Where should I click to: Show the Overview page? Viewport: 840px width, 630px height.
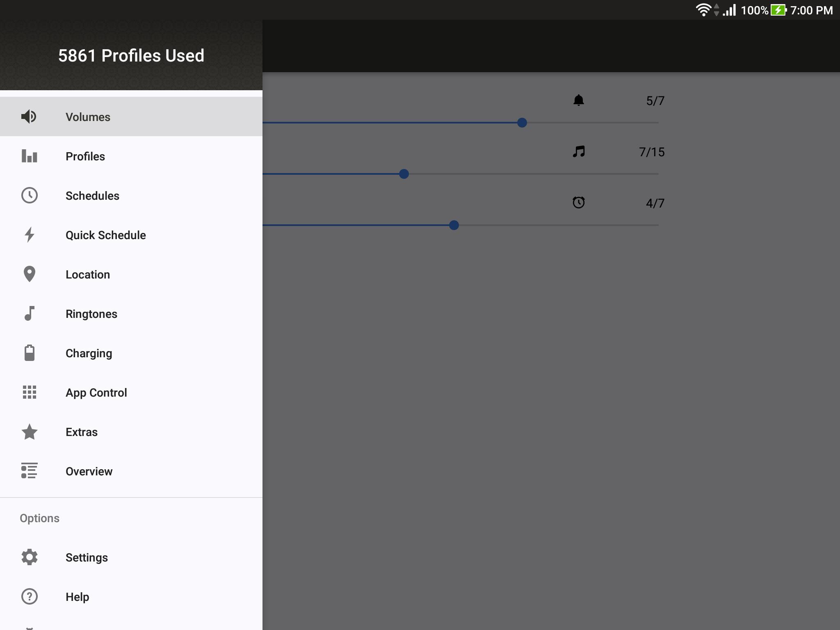(131, 471)
